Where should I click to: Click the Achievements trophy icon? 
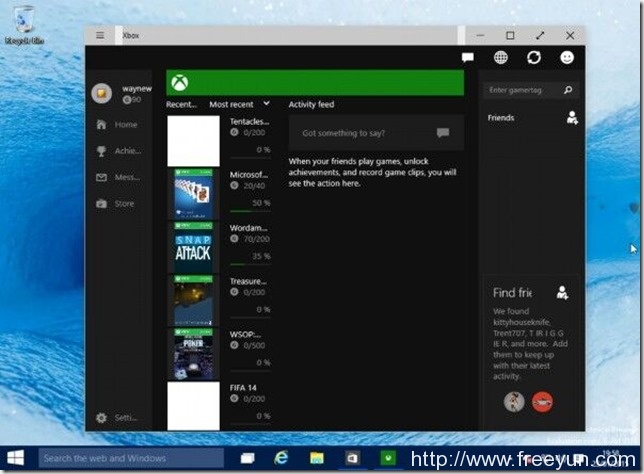[x=101, y=151]
